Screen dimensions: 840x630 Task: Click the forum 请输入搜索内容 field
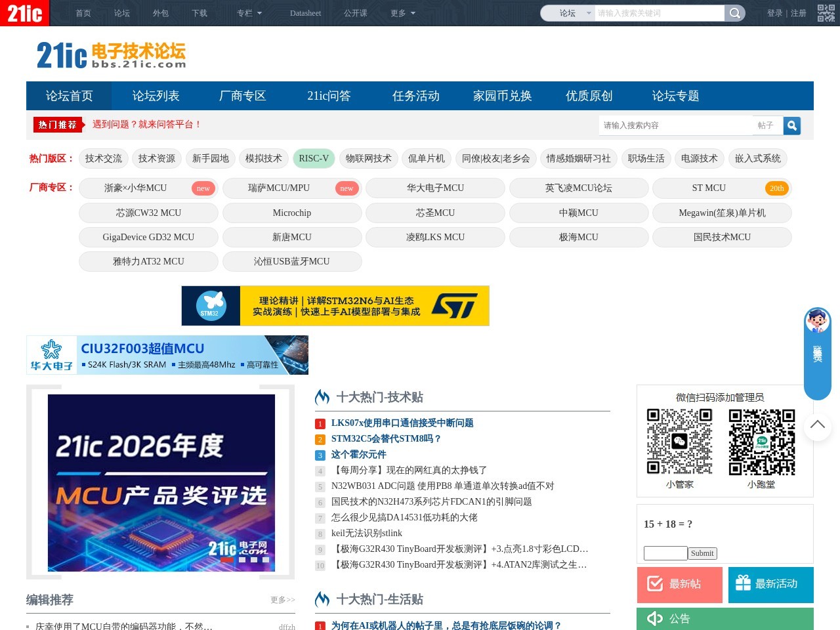[676, 125]
